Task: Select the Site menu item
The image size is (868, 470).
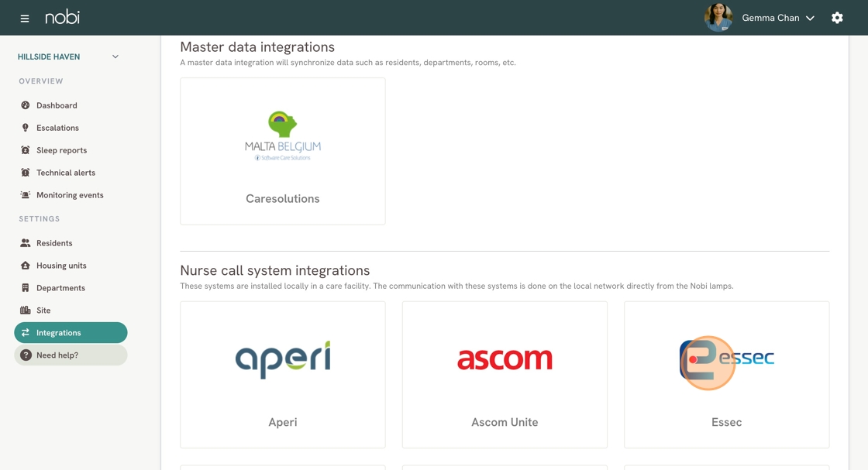Action: point(43,310)
